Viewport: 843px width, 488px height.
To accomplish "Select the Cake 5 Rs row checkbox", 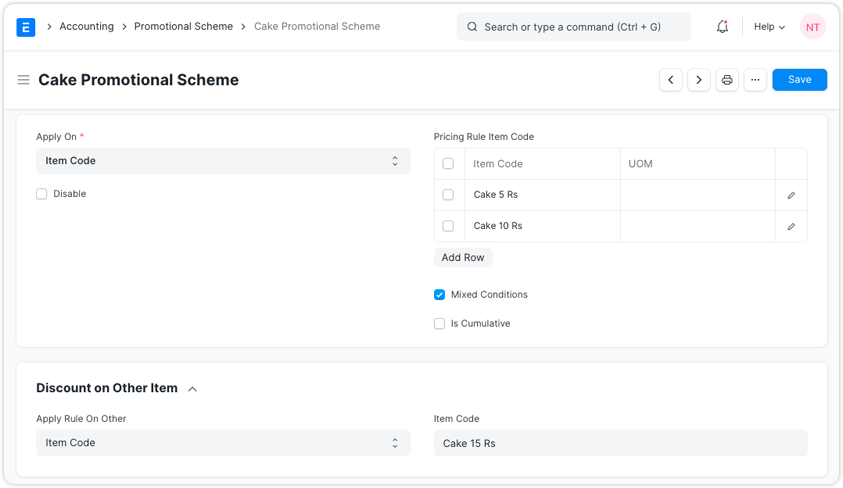I will tap(448, 195).
